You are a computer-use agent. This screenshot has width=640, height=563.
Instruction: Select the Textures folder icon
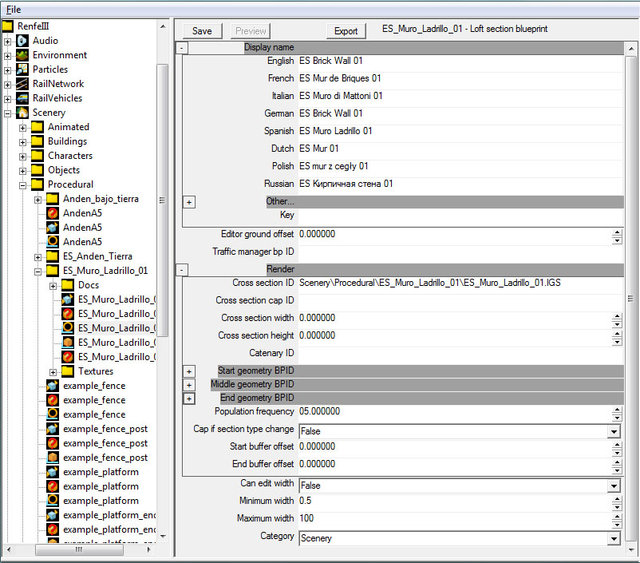pos(68,372)
